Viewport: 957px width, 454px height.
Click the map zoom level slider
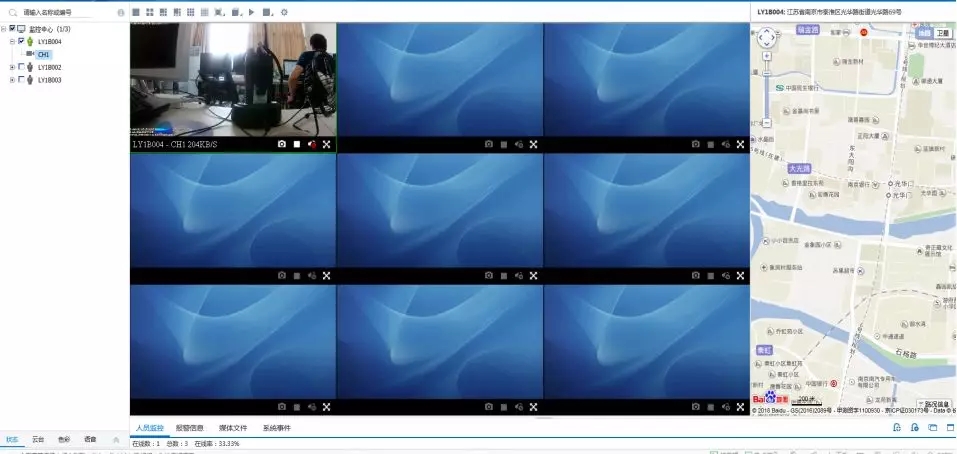[x=767, y=89]
